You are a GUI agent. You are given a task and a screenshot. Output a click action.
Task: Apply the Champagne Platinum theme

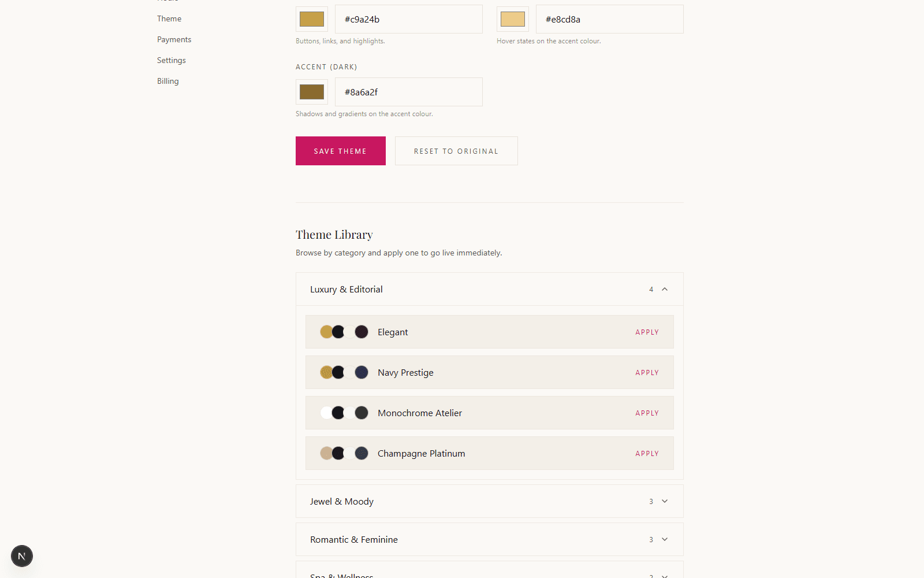tap(647, 454)
